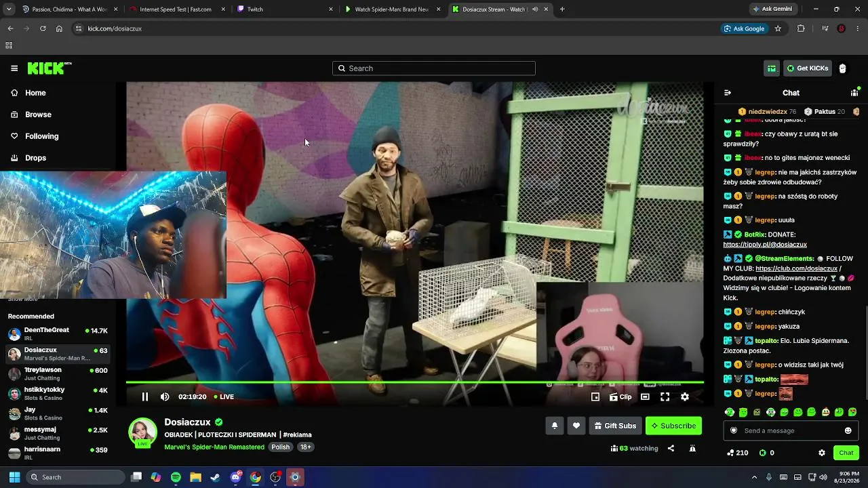Open the emoji picker in chat input
The image size is (868, 488).
pyautogui.click(x=848, y=430)
